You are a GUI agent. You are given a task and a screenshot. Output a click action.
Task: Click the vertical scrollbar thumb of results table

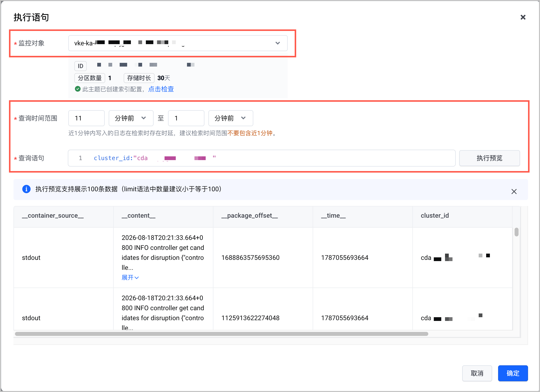(x=517, y=232)
